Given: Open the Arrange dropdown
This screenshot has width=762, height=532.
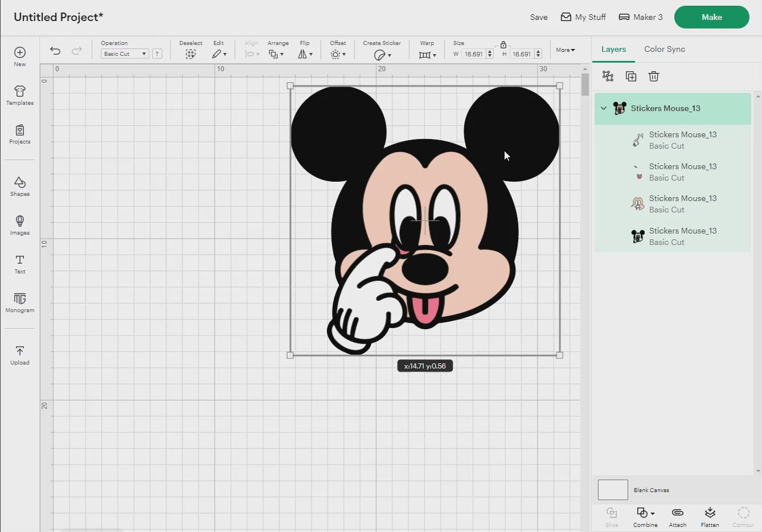Looking at the screenshot, I should 276,54.
